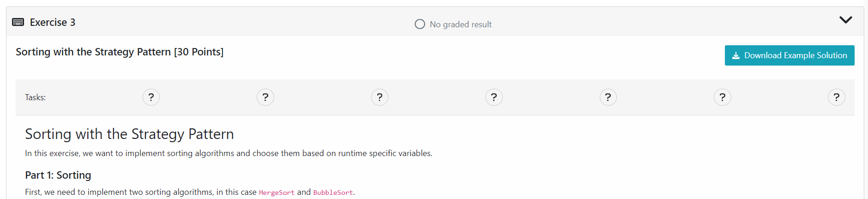Click the No graded result status text
Viewport: 868px width, 199px height.
click(x=460, y=24)
